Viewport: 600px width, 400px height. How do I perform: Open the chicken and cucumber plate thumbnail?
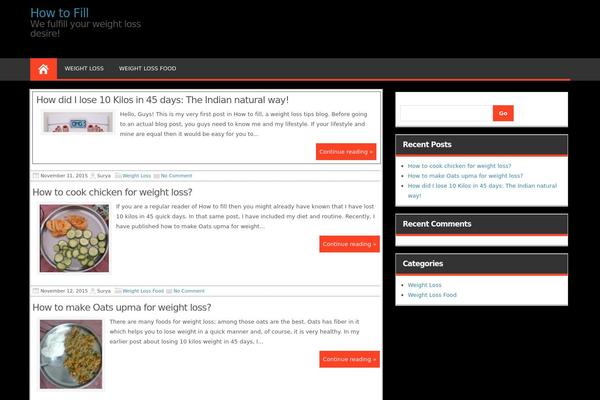coord(74,238)
